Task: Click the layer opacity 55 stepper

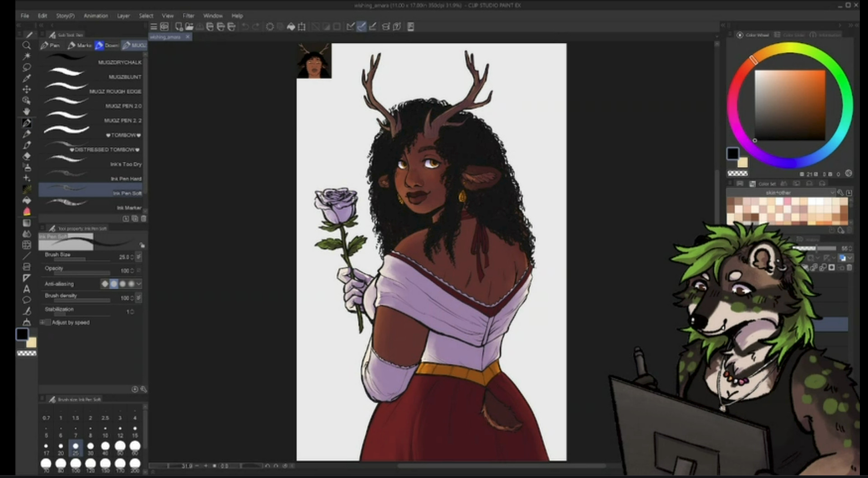Action: (851, 248)
